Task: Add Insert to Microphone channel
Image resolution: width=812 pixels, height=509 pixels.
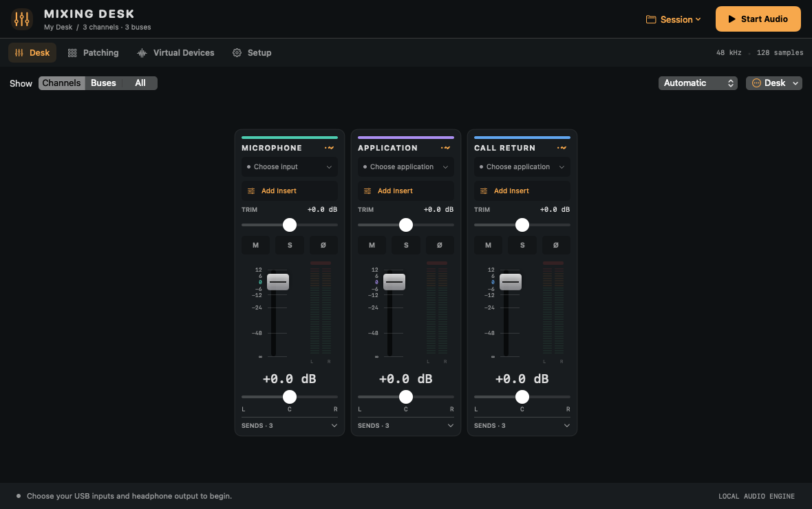Action: click(x=290, y=191)
